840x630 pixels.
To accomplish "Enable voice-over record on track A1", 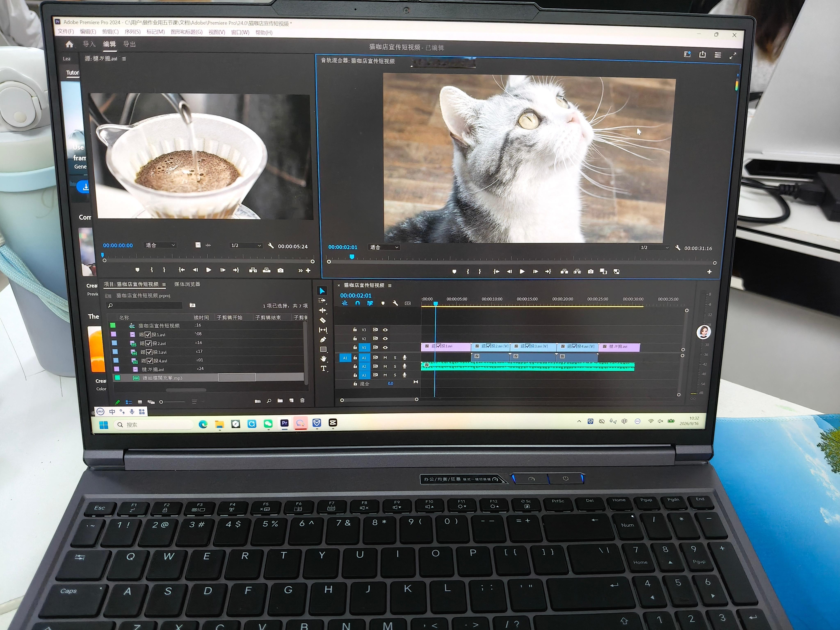I will click(x=405, y=357).
